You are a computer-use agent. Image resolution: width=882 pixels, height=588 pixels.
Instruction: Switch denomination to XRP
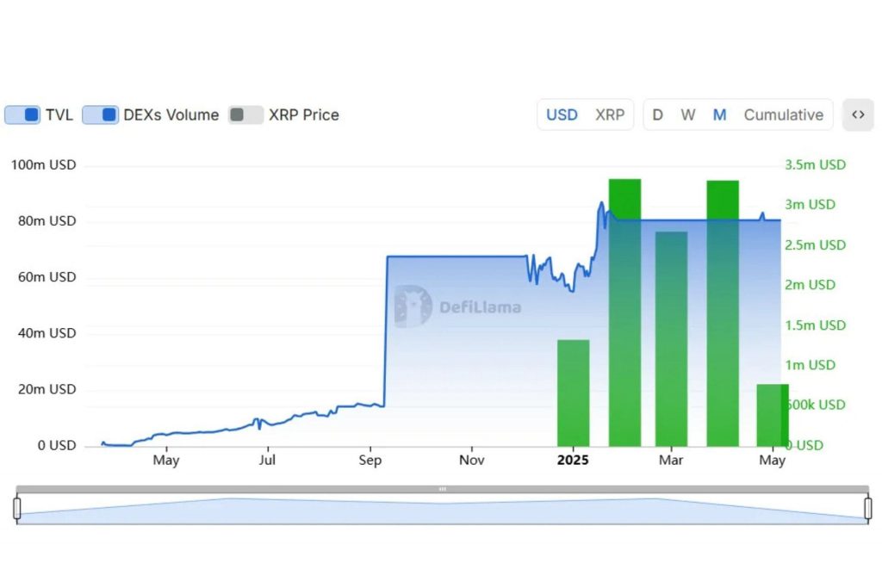coord(610,115)
